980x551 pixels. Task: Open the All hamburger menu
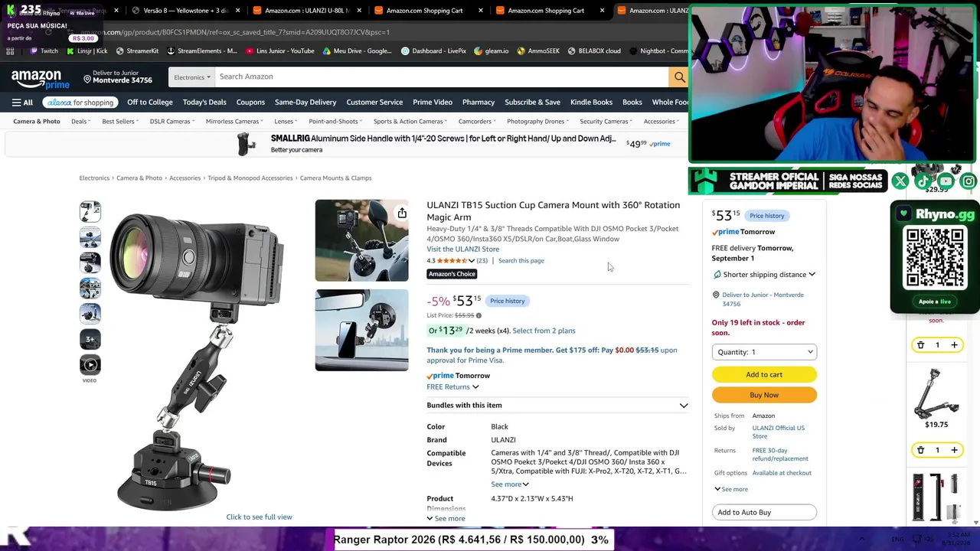(x=22, y=103)
